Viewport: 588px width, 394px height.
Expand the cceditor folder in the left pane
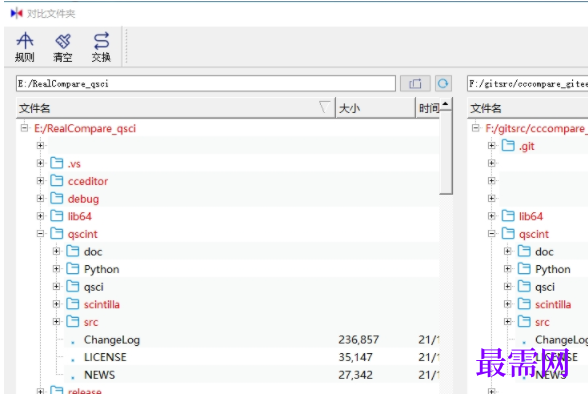click(40, 181)
